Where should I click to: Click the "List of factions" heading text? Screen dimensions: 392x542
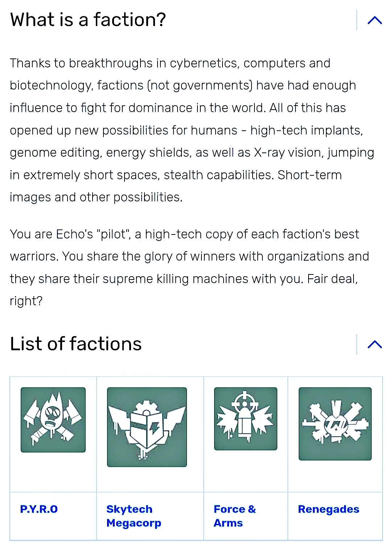(76, 344)
